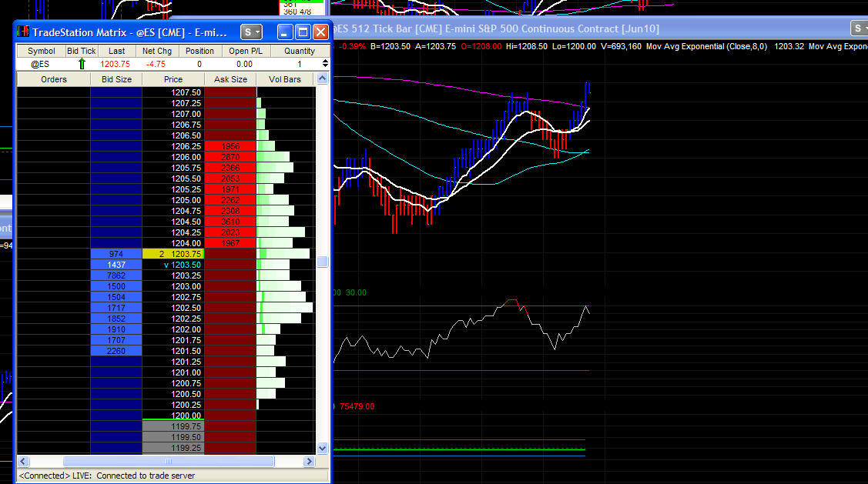The width and height of the screenshot is (868, 484).
Task: Click ask size 2023 at price 1204.25
Action: 230,232
